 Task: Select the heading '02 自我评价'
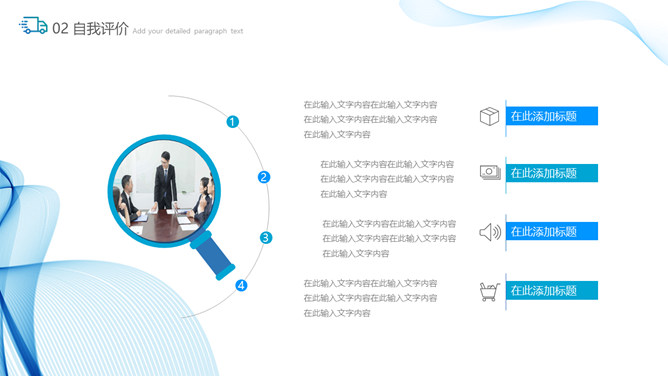[90, 29]
